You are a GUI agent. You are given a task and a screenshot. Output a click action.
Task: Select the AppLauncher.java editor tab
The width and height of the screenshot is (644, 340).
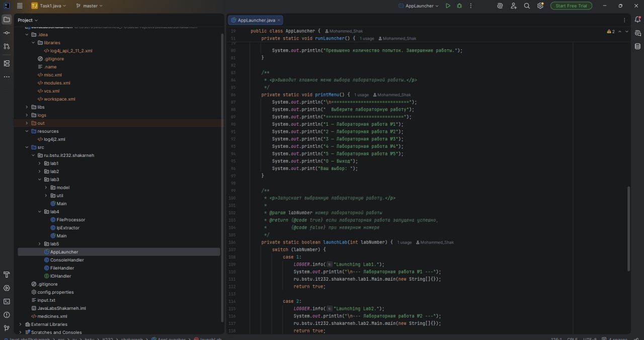pyautogui.click(x=256, y=20)
